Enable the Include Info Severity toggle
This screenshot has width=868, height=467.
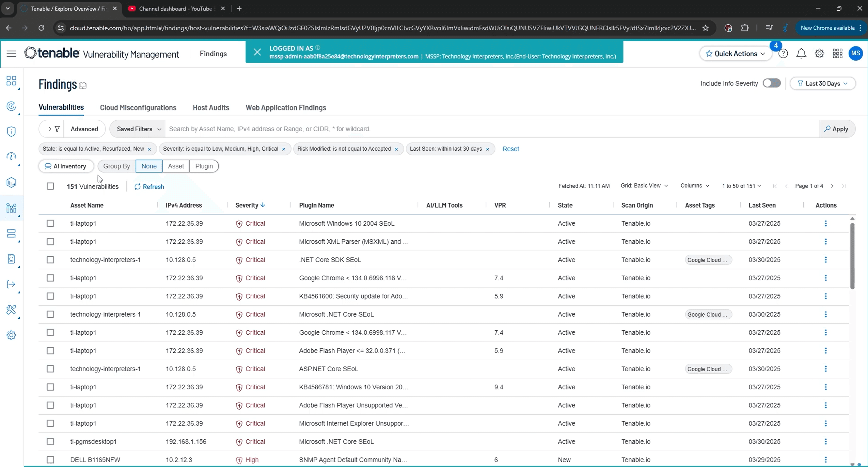tap(772, 83)
